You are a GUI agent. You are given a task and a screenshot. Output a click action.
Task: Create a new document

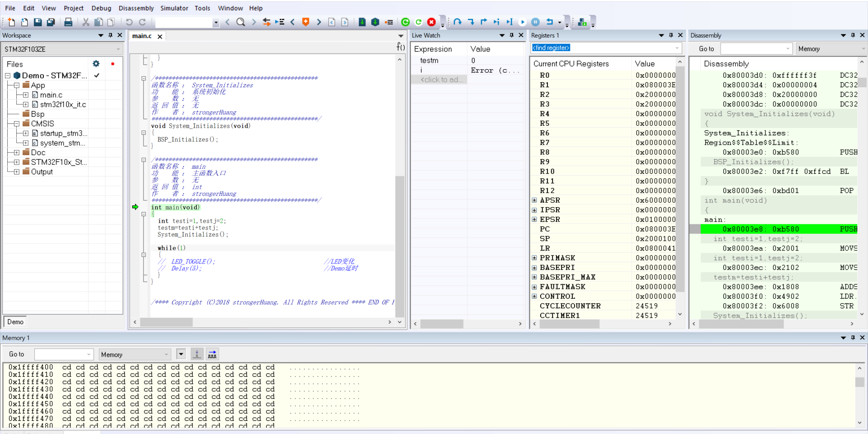coord(11,22)
